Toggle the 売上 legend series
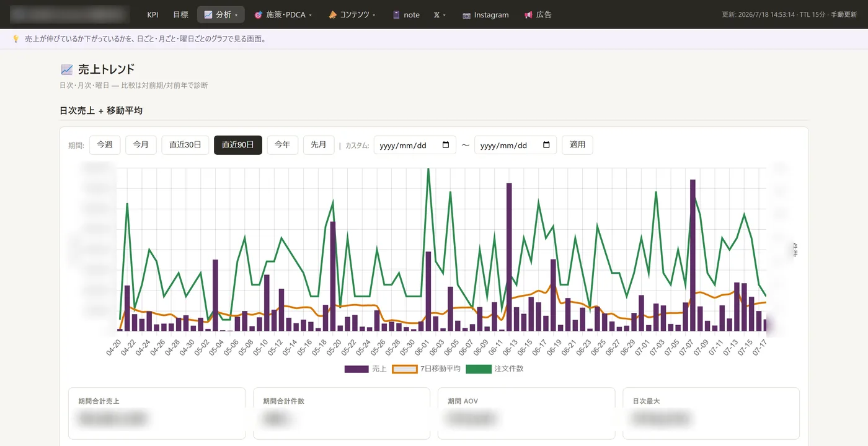The width and height of the screenshot is (868, 446). click(365, 369)
